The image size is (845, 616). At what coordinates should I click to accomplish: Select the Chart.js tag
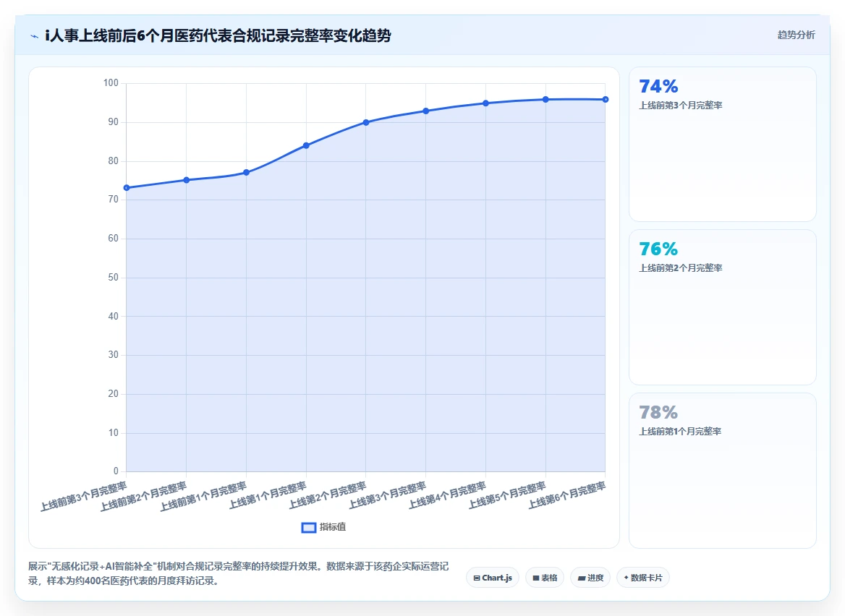pyautogui.click(x=493, y=578)
